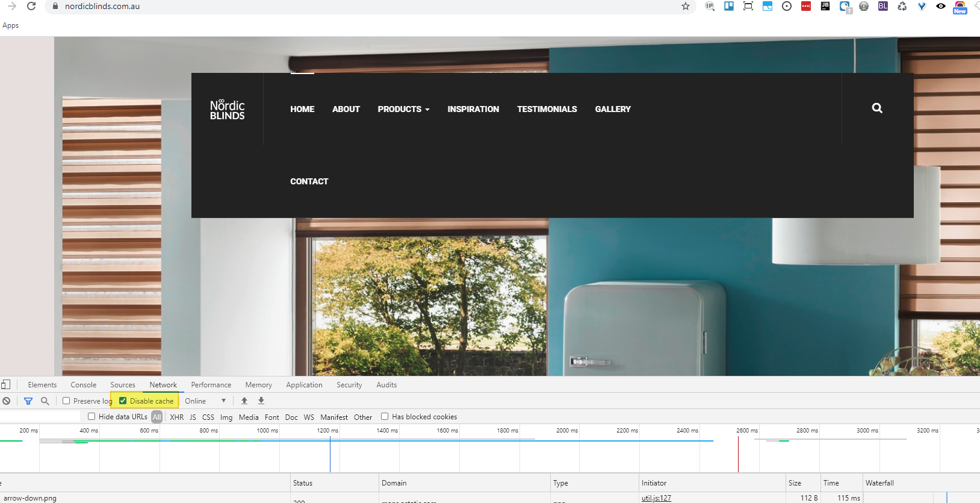Click the Export HAR download arrow icon
Image resolution: width=980 pixels, height=503 pixels.
(x=261, y=401)
